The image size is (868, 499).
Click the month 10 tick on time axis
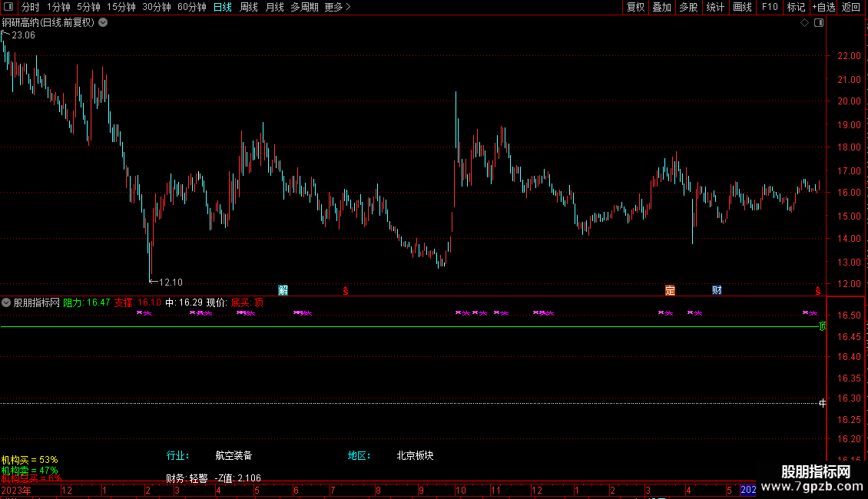pos(460,490)
